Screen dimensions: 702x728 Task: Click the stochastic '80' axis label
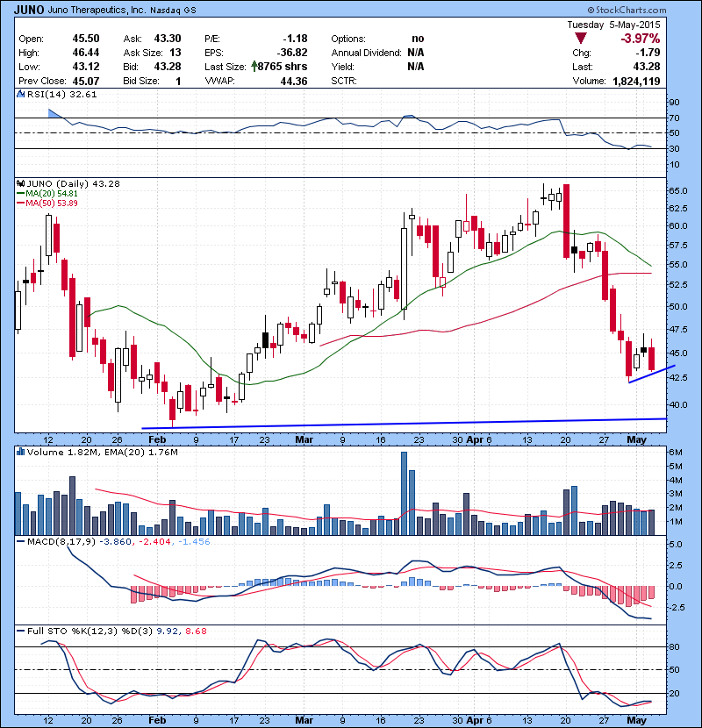[x=674, y=646]
